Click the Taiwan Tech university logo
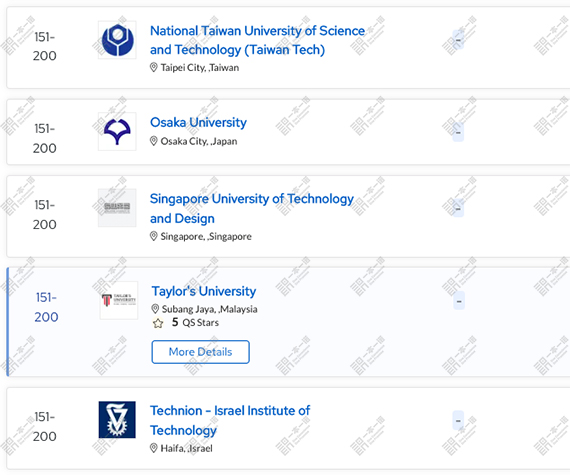Screen dimensions: 570x475 click(x=117, y=40)
